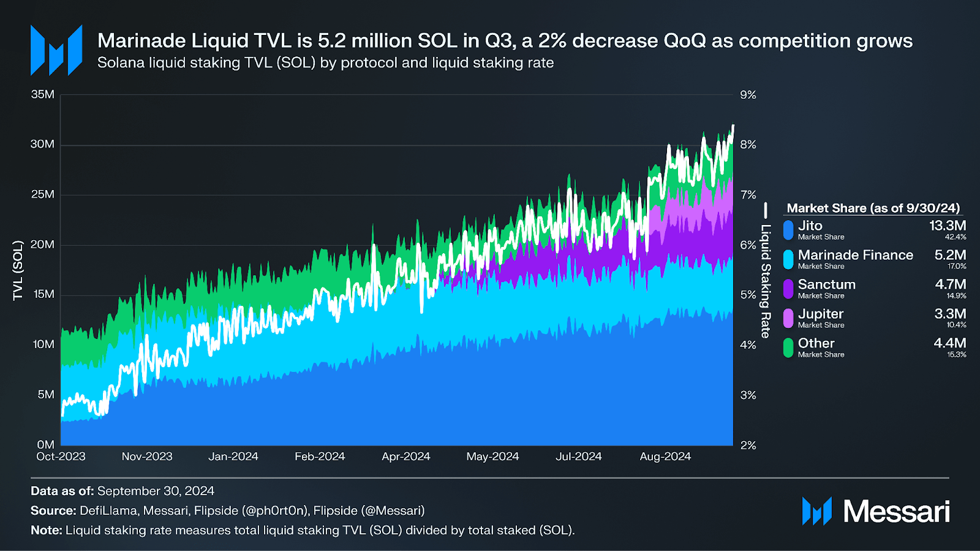The image size is (980, 551).
Task: Click the Sanctum purple legend marker
Action: click(788, 289)
